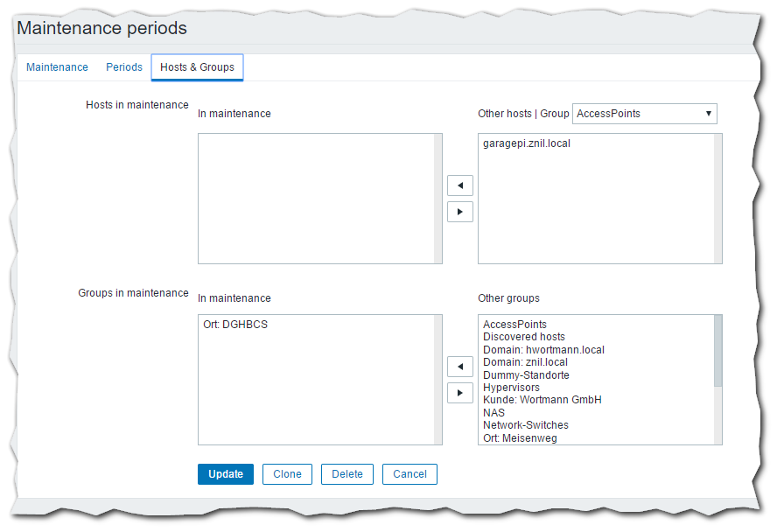Click left arrow between host lists
Image resolution: width=777 pixels, height=532 pixels.
[x=459, y=185]
